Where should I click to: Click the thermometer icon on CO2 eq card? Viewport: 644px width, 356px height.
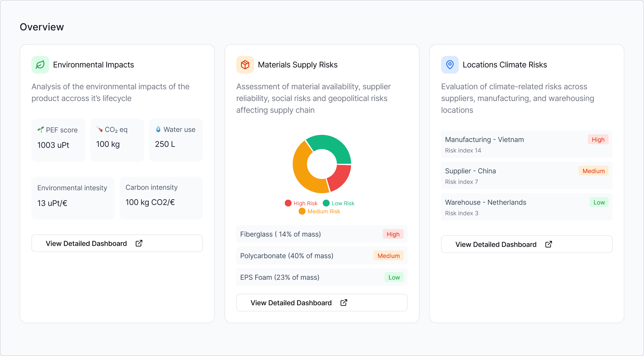99,129
